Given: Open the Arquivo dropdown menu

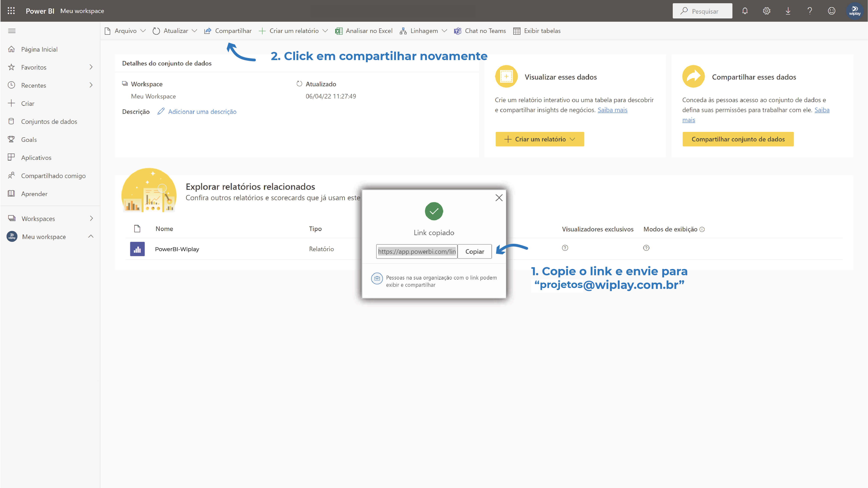Looking at the screenshot, I should pyautogui.click(x=125, y=31).
